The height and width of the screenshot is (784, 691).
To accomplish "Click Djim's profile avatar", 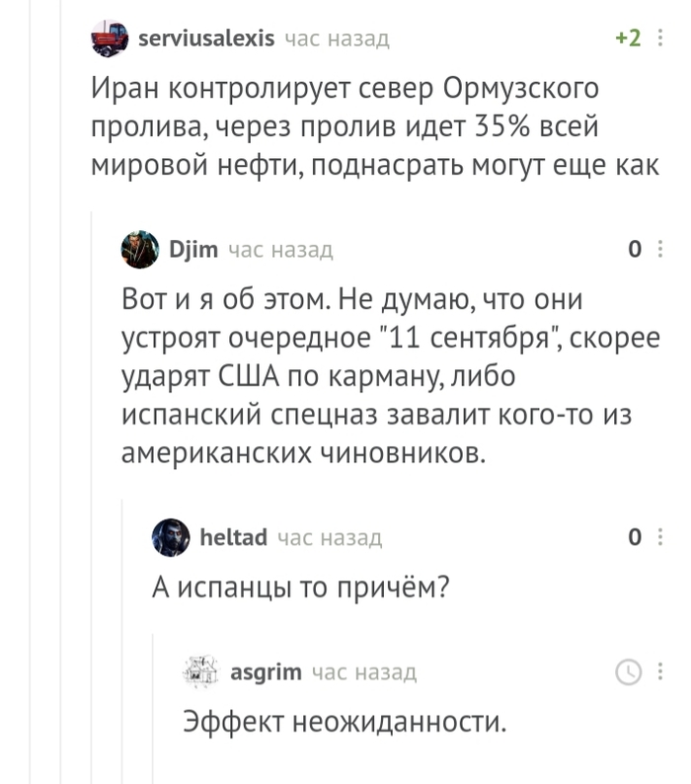I will click(140, 251).
